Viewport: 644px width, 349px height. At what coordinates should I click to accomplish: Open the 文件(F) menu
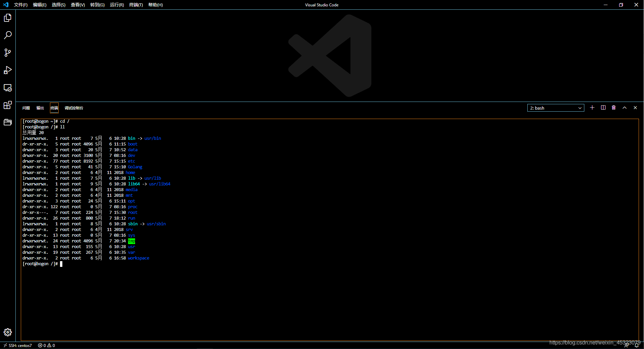click(21, 5)
